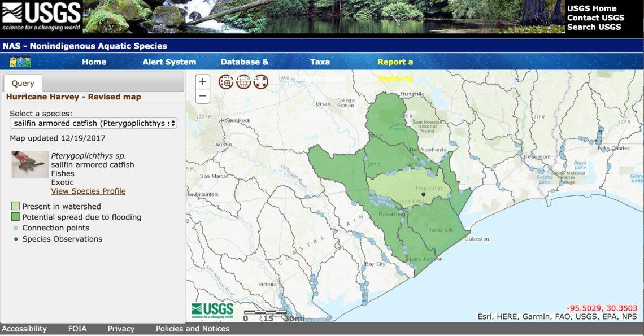Click the Policies and Notices footer link
This screenshot has width=644, height=336.
point(192,328)
